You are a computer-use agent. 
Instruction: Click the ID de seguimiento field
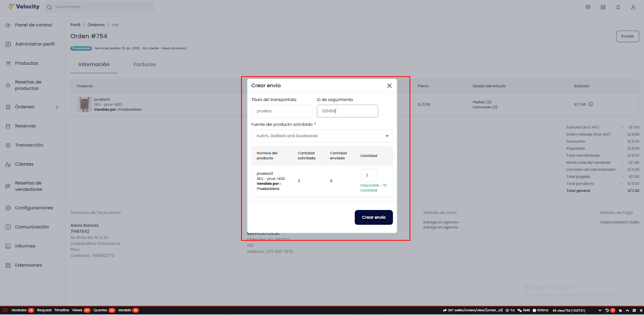[x=347, y=111]
